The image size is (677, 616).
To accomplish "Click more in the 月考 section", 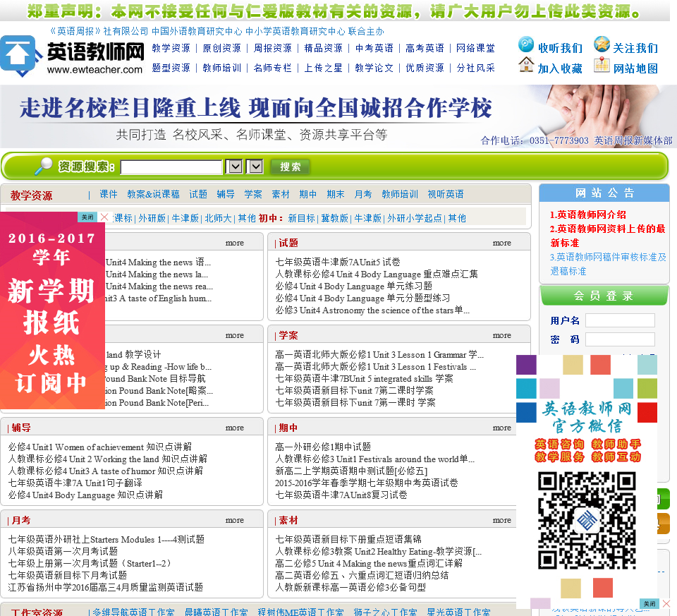I will (234, 520).
